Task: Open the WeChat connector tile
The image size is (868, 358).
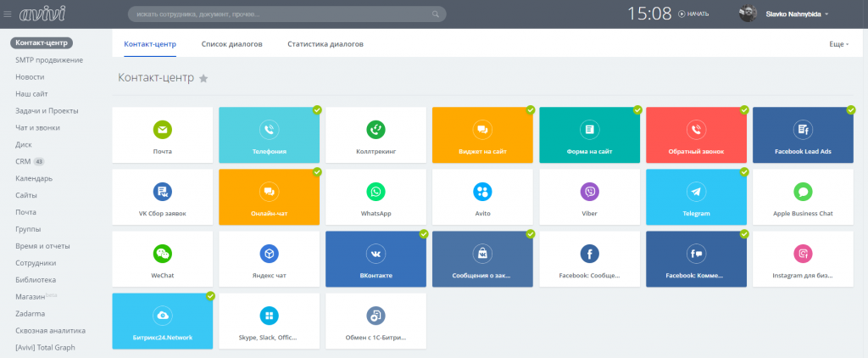Action: pyautogui.click(x=162, y=260)
